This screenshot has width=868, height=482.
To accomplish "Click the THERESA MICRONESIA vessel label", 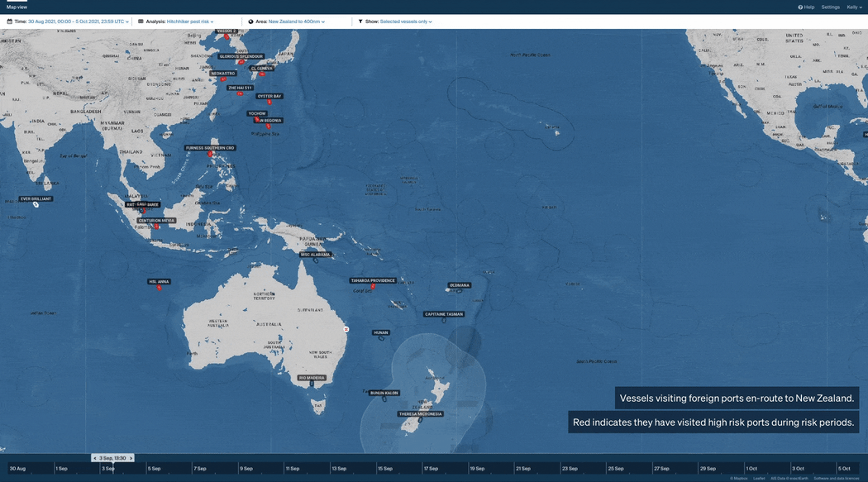I will pyautogui.click(x=420, y=414).
